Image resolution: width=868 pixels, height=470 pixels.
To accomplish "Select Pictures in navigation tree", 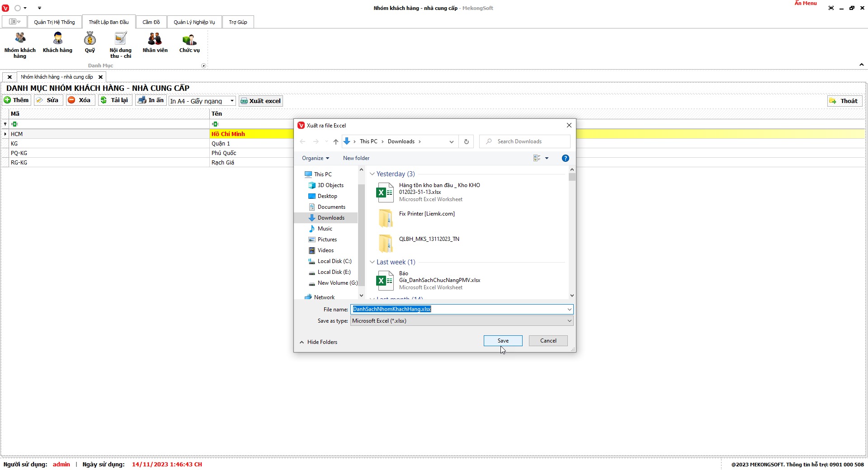I will 327,240.
